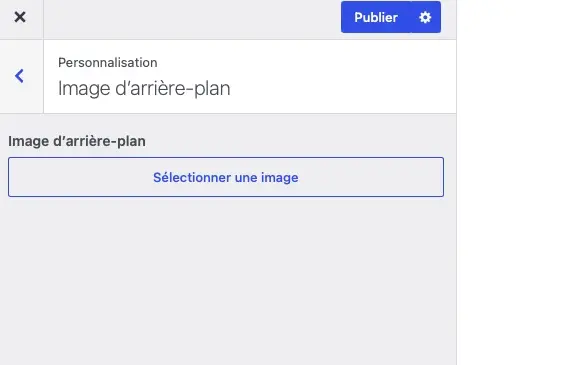Click the large Image d'arrière-plan panel title

tap(144, 88)
